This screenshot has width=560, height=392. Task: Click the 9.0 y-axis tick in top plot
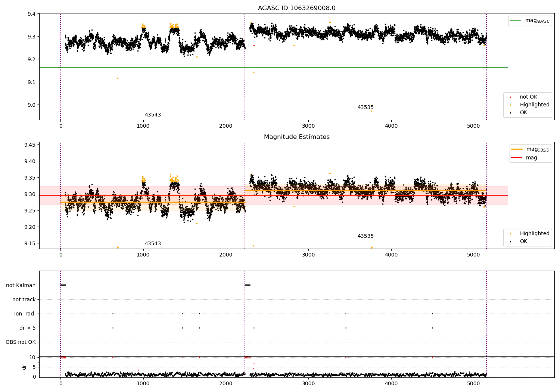[31, 105]
